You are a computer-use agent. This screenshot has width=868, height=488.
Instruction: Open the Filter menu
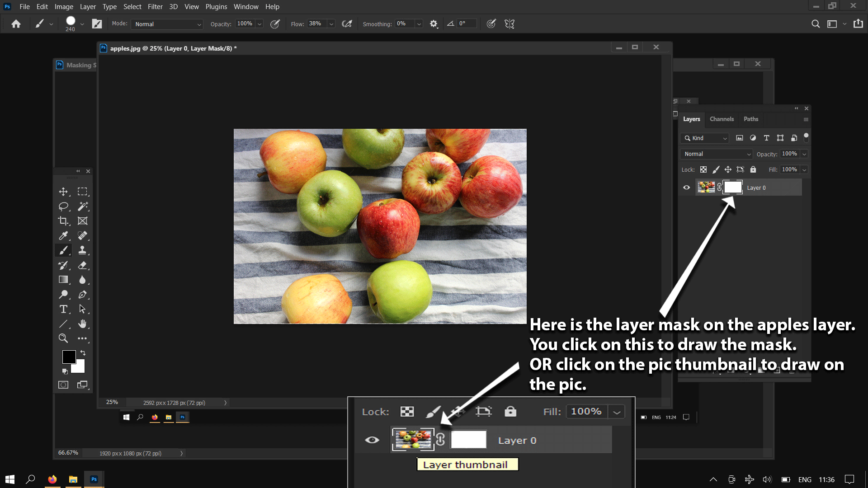tap(155, 7)
